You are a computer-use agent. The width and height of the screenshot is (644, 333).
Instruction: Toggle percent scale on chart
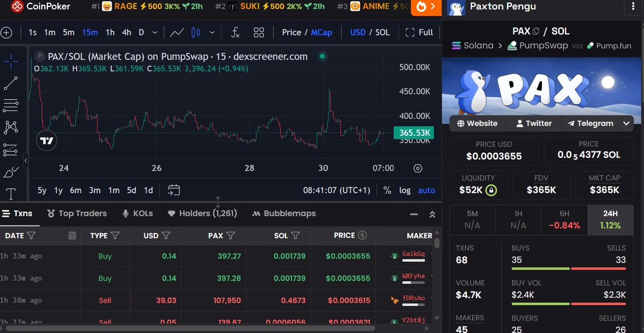tap(387, 190)
